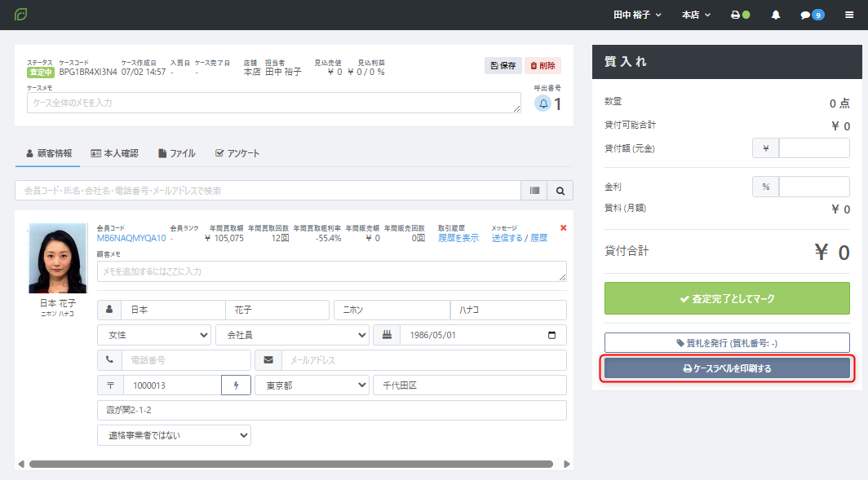The width and height of the screenshot is (868, 480).
Task: Click the lightning address autofill button
Action: click(x=236, y=385)
